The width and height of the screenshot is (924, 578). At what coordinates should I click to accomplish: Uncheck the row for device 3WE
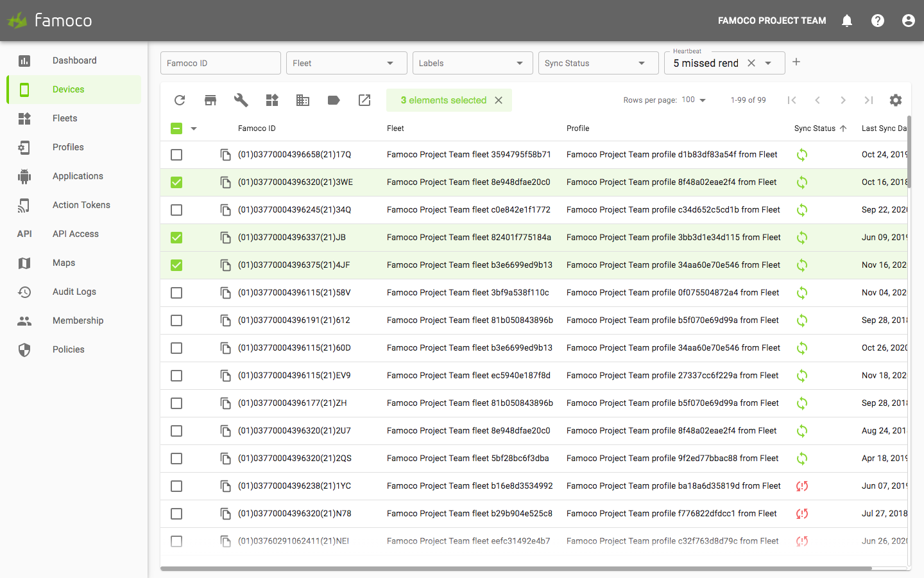[x=176, y=182]
